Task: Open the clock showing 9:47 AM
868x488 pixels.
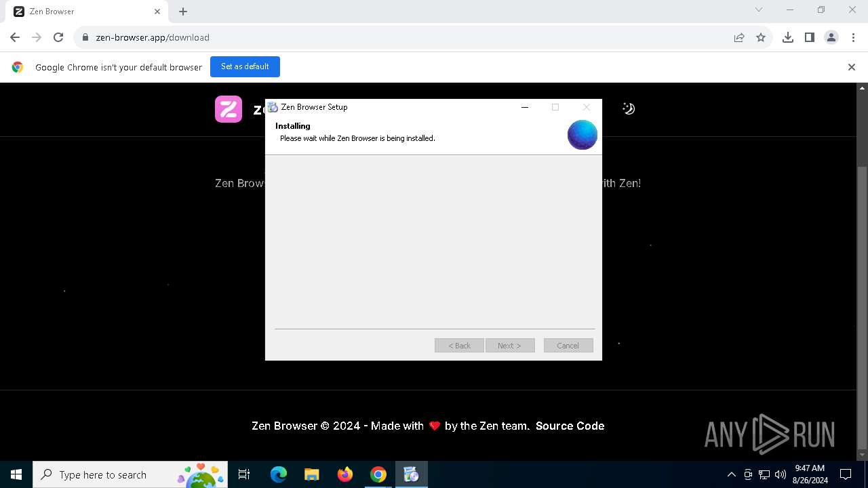Action: pos(810,474)
